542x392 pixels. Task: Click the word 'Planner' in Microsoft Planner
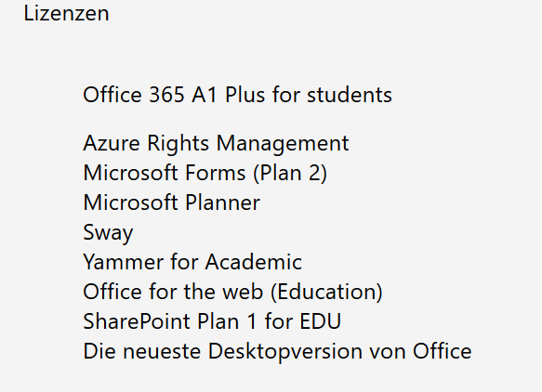(x=222, y=203)
